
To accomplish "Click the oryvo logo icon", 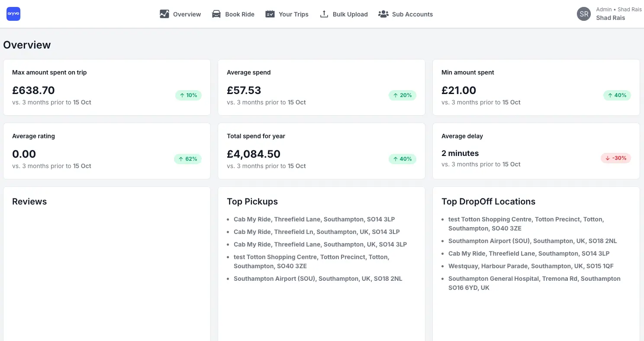I will click(x=13, y=13).
